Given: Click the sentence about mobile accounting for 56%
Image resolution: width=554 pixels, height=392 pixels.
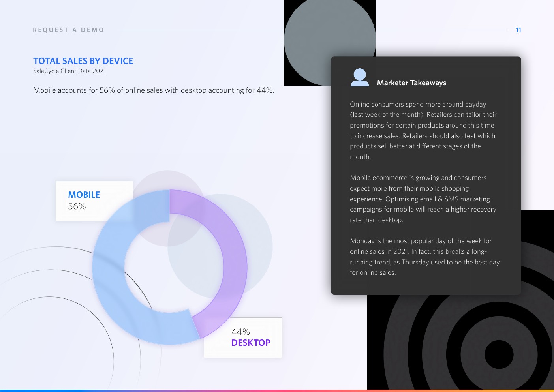Looking at the screenshot, I should (x=154, y=90).
